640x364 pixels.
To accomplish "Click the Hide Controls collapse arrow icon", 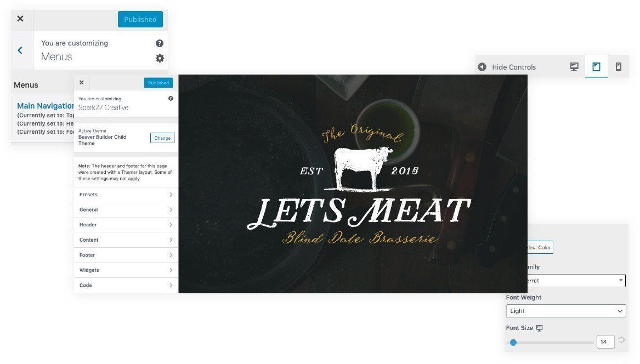I will tap(482, 67).
